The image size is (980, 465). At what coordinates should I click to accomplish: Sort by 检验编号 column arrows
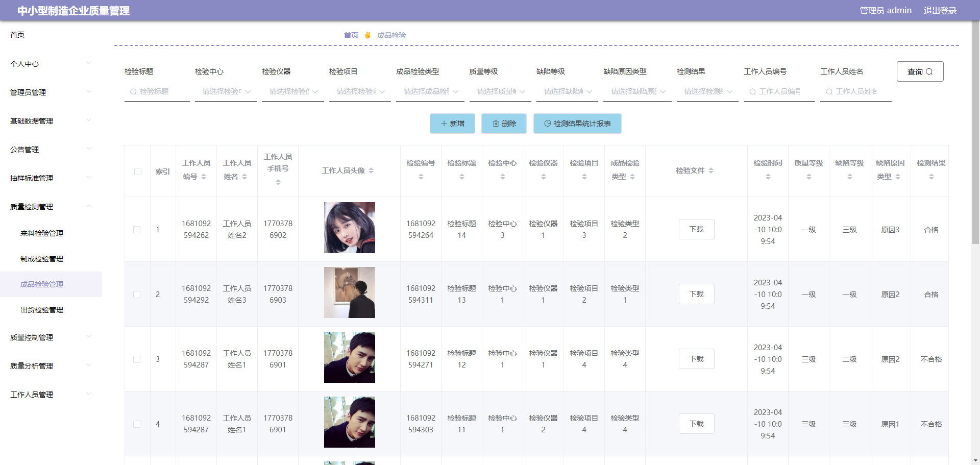point(421,177)
